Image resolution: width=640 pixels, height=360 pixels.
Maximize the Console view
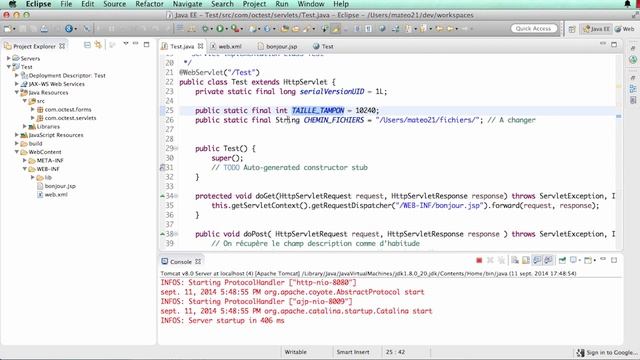click(x=614, y=260)
